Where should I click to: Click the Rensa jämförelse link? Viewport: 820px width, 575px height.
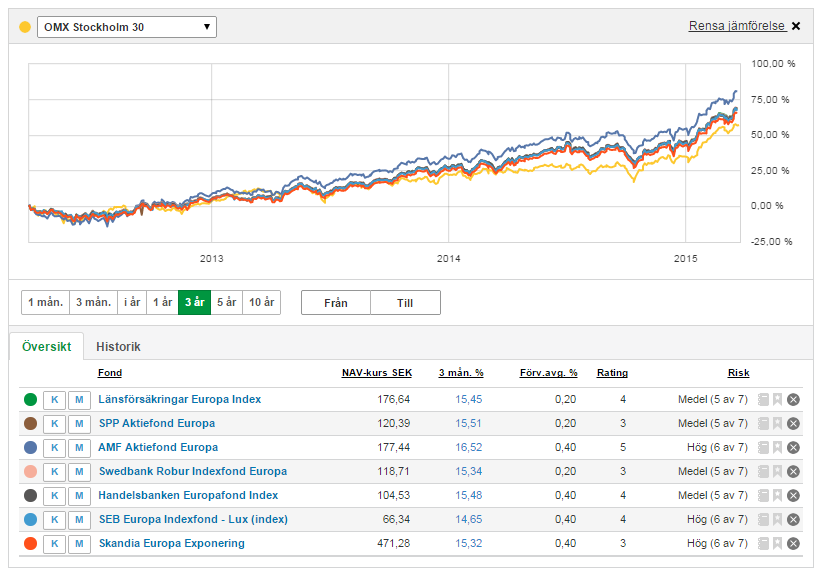[736, 27]
